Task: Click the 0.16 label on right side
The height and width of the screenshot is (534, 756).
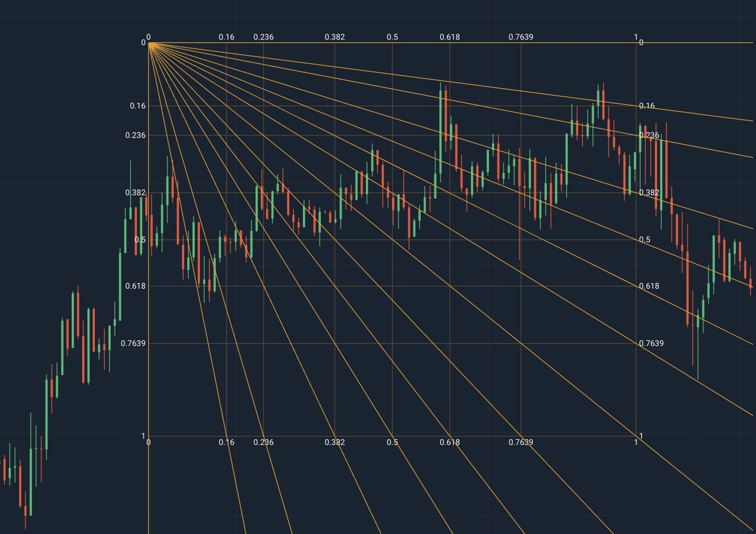Action: point(647,106)
